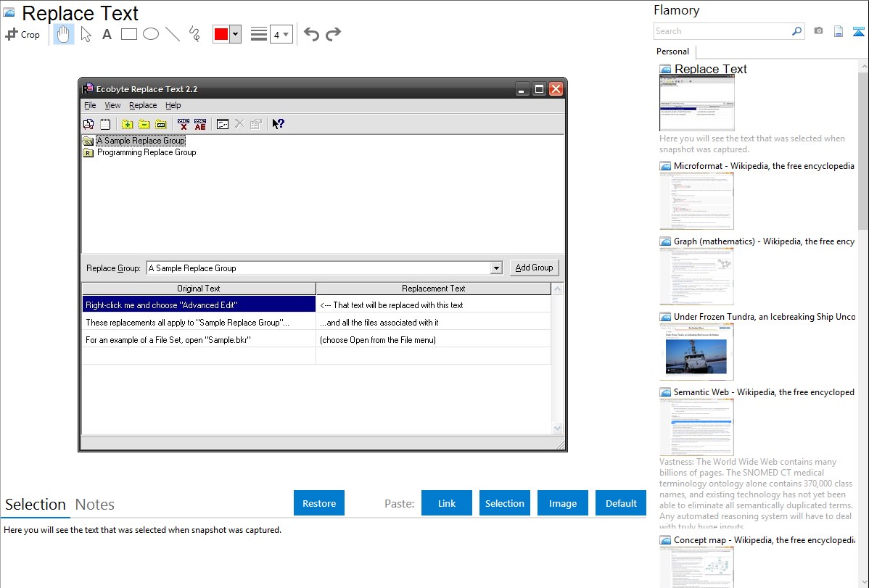Select the straight line tool
This screenshot has width=869, height=588.
tap(173, 34)
